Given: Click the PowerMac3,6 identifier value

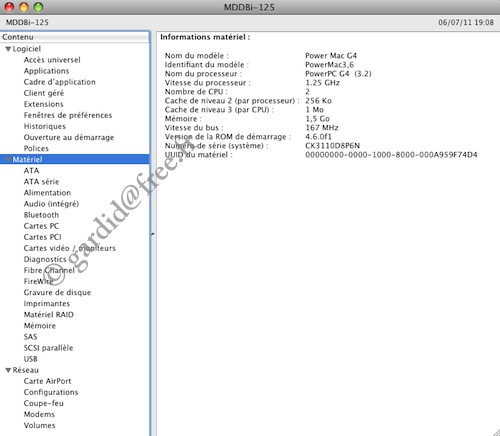Looking at the screenshot, I should point(329,65).
